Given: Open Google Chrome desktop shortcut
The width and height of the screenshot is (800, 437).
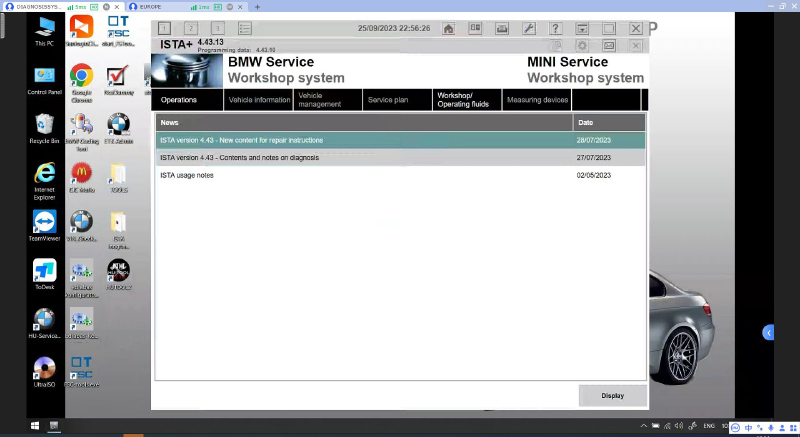Looking at the screenshot, I should (81, 80).
